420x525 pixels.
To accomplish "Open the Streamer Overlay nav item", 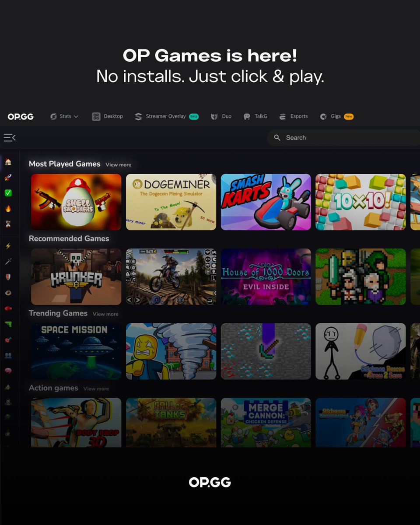I will tap(166, 116).
